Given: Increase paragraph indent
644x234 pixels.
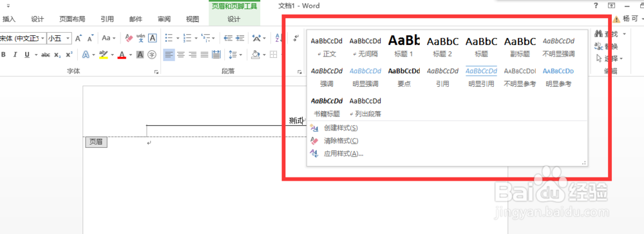Looking at the screenshot, I should 240,38.
